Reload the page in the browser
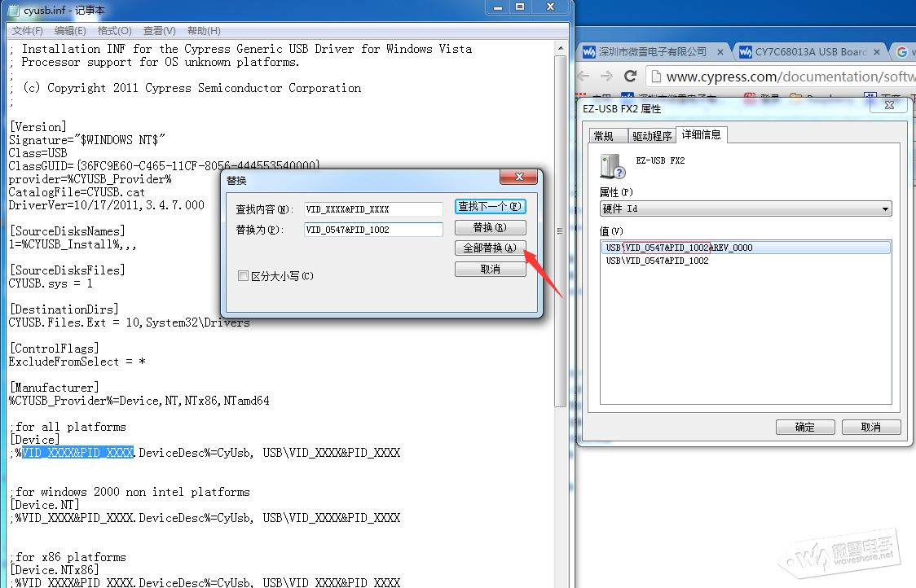The height and width of the screenshot is (588, 916). click(630, 76)
